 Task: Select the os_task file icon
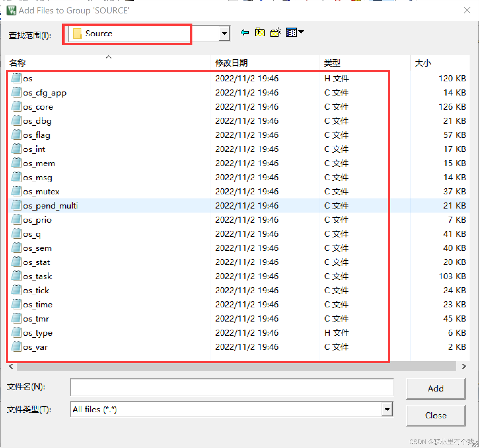pyautogui.click(x=16, y=276)
